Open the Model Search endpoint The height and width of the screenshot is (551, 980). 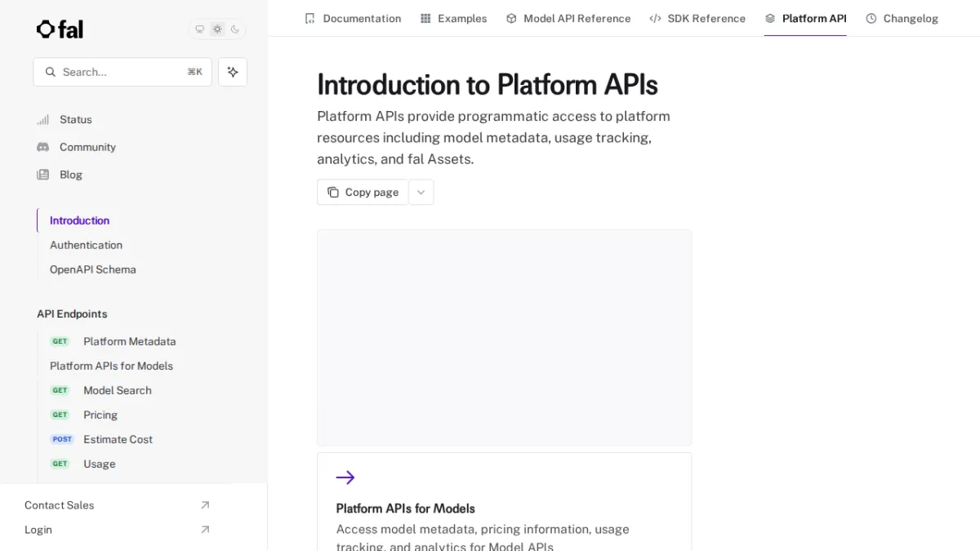(117, 390)
